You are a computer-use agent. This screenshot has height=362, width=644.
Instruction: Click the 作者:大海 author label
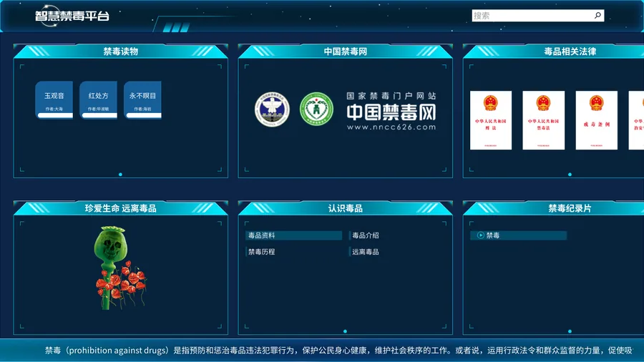pos(54,109)
